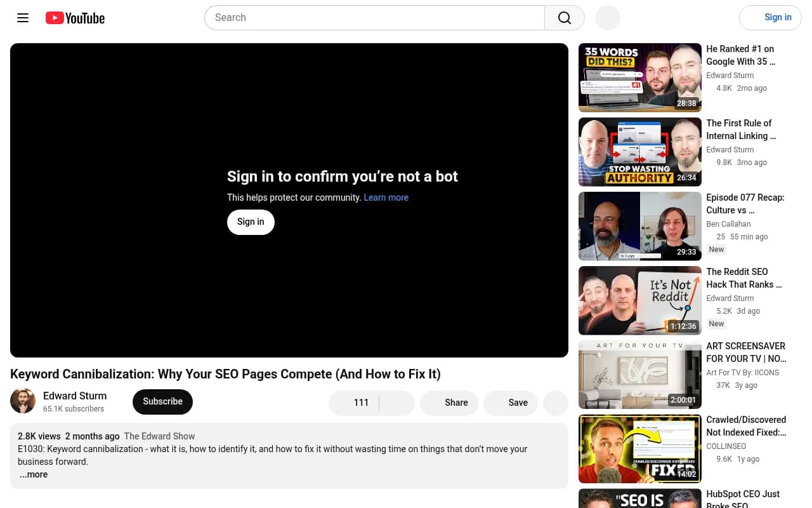Expand description with ...more

click(34, 474)
